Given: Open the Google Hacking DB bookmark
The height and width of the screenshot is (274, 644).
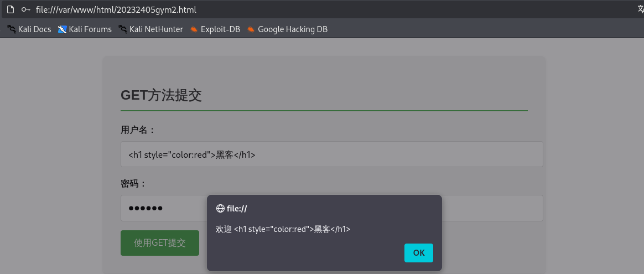Looking at the screenshot, I should (287, 29).
